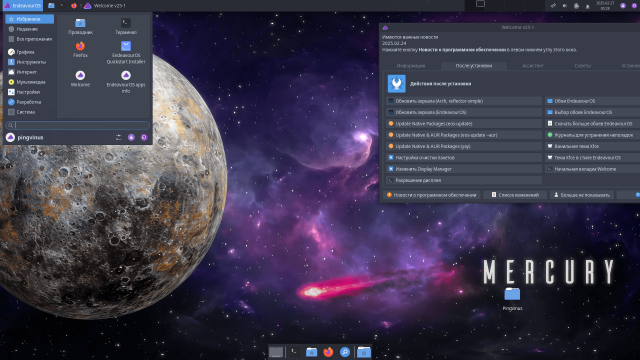Click show desktop button in bottom dock

point(276,352)
